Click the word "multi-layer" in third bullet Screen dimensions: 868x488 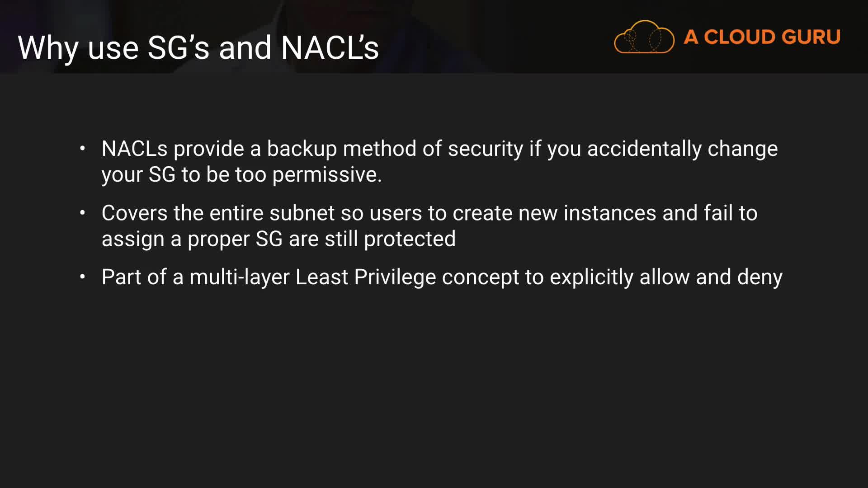[239, 277]
